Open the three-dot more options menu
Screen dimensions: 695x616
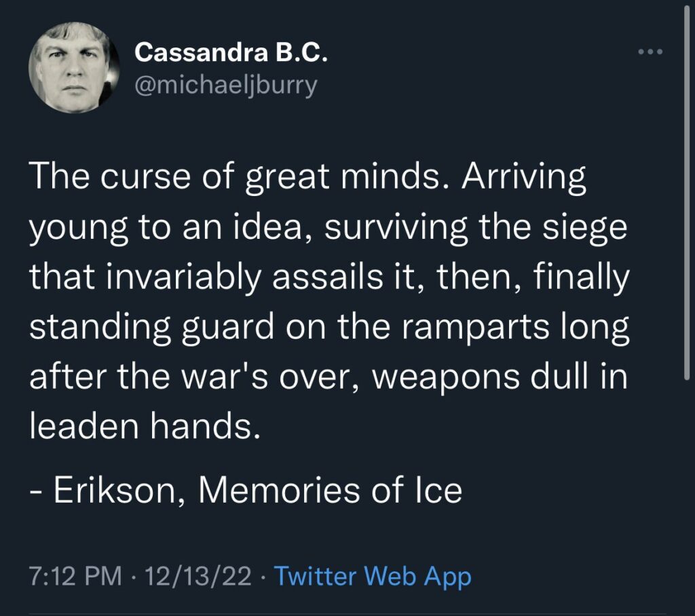click(652, 52)
